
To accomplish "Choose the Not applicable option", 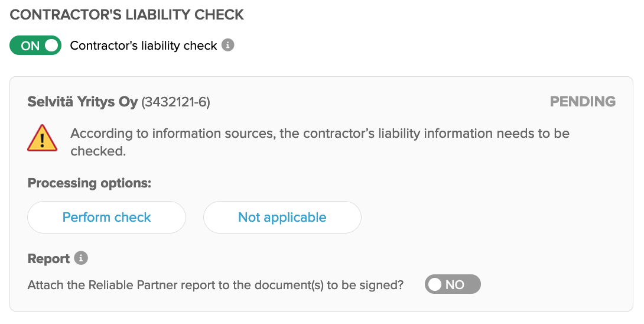I will [x=282, y=217].
